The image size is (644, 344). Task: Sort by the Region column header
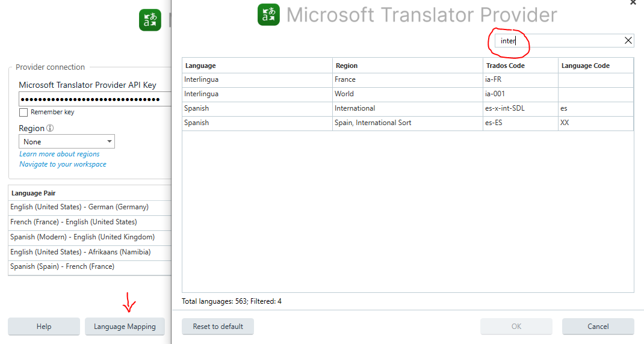[407, 66]
